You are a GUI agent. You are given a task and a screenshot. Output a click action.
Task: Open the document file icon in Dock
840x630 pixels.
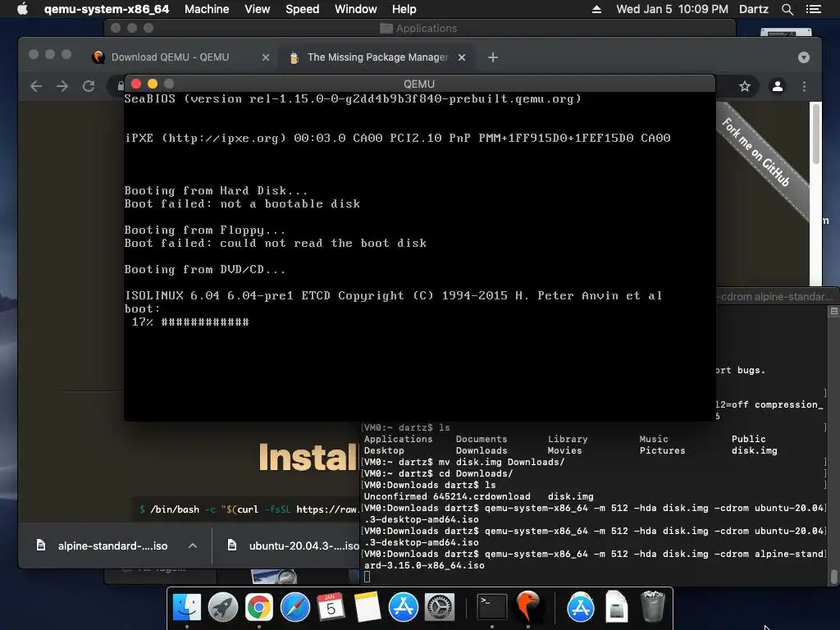[617, 607]
